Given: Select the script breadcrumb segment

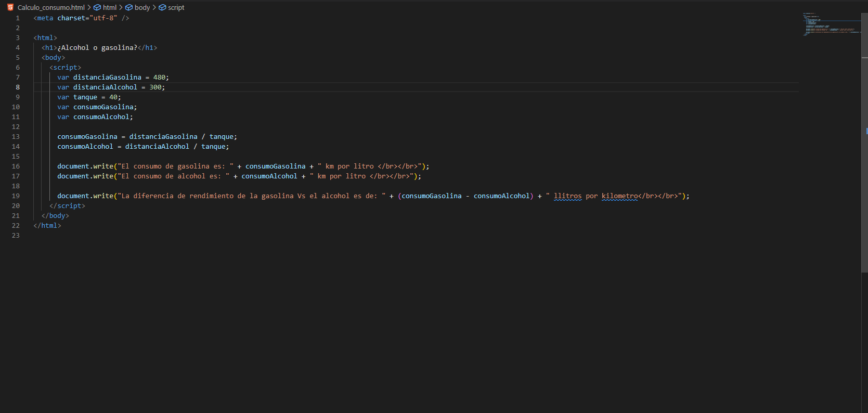Looking at the screenshot, I should (x=176, y=7).
